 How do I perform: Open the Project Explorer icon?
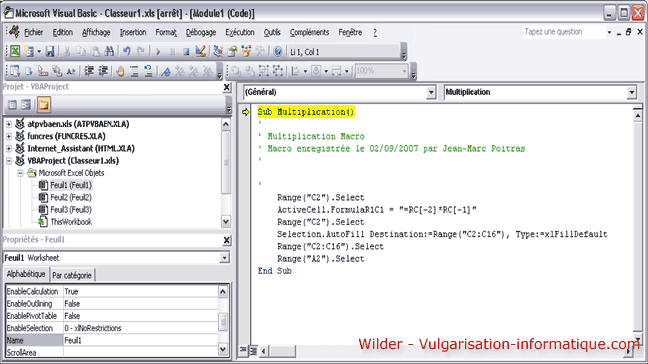pos(218,51)
